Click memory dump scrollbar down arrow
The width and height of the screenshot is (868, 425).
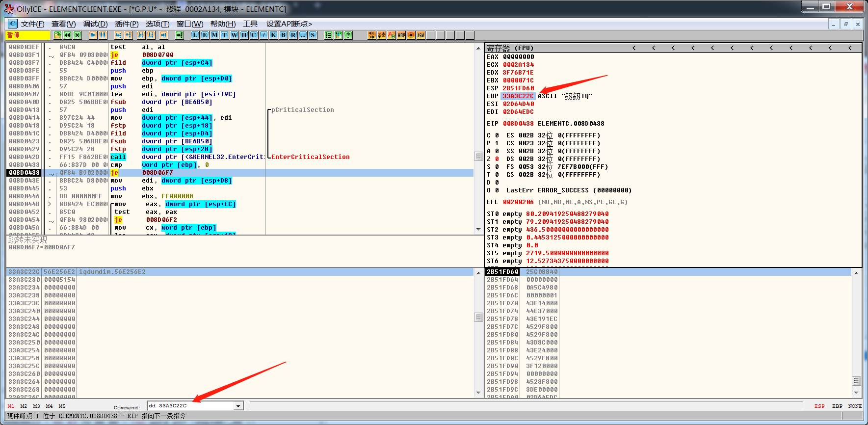[x=478, y=393]
